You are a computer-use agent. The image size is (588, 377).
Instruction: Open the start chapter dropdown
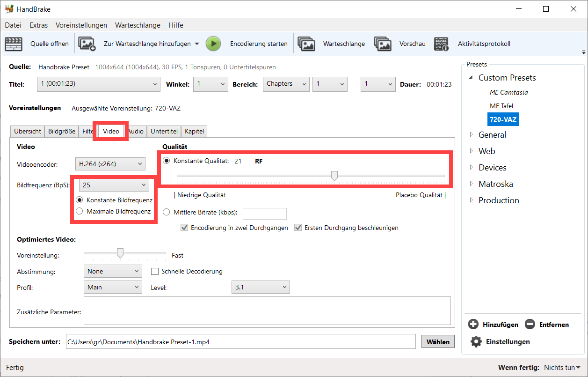(330, 84)
